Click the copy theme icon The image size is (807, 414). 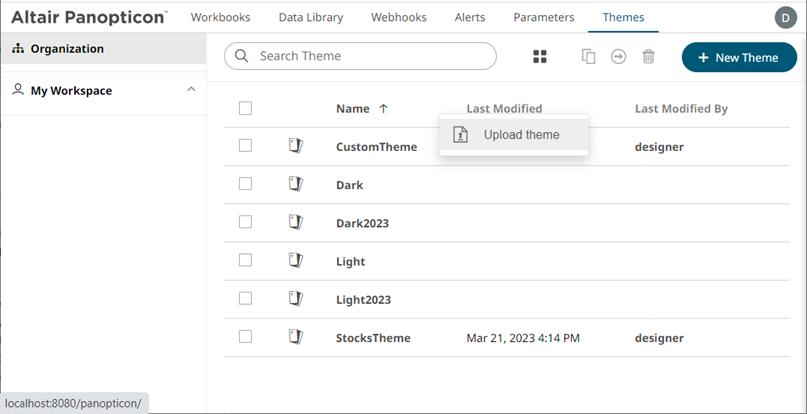(x=589, y=57)
